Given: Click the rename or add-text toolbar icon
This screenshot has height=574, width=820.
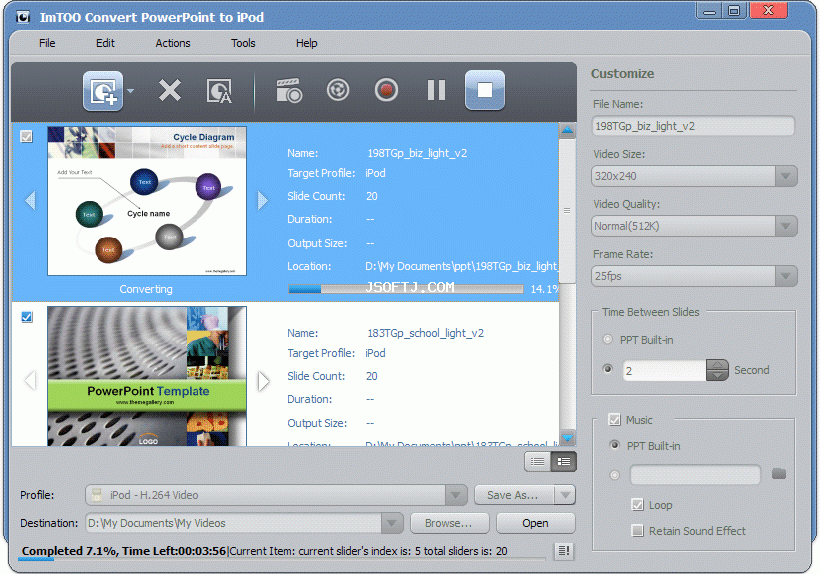Looking at the screenshot, I should (219, 91).
